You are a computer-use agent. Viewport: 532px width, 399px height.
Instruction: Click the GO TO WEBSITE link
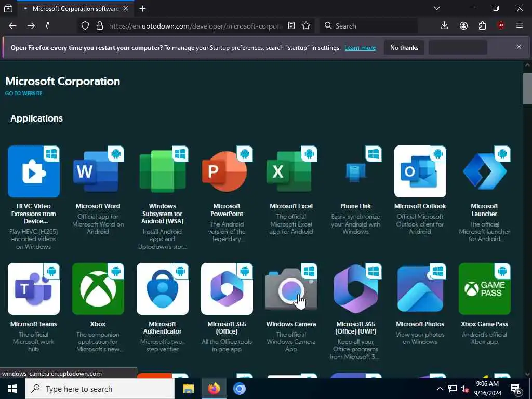pyautogui.click(x=23, y=94)
